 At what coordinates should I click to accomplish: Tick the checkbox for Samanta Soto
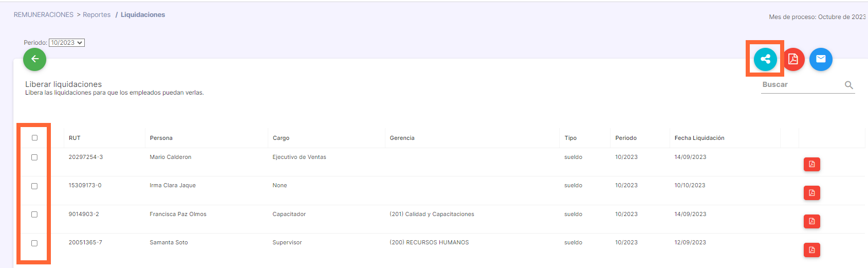click(x=34, y=243)
